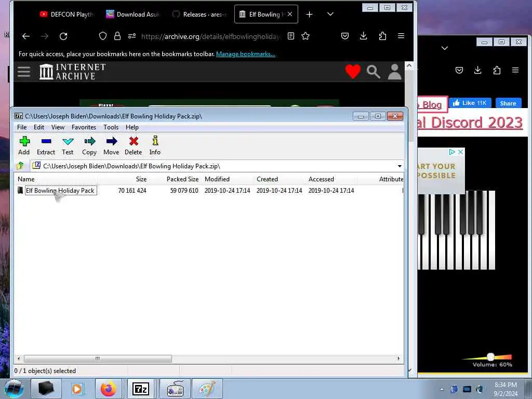This screenshot has width=532, height=399.
Task: Sort by the Accessed column header
Action: (321, 179)
